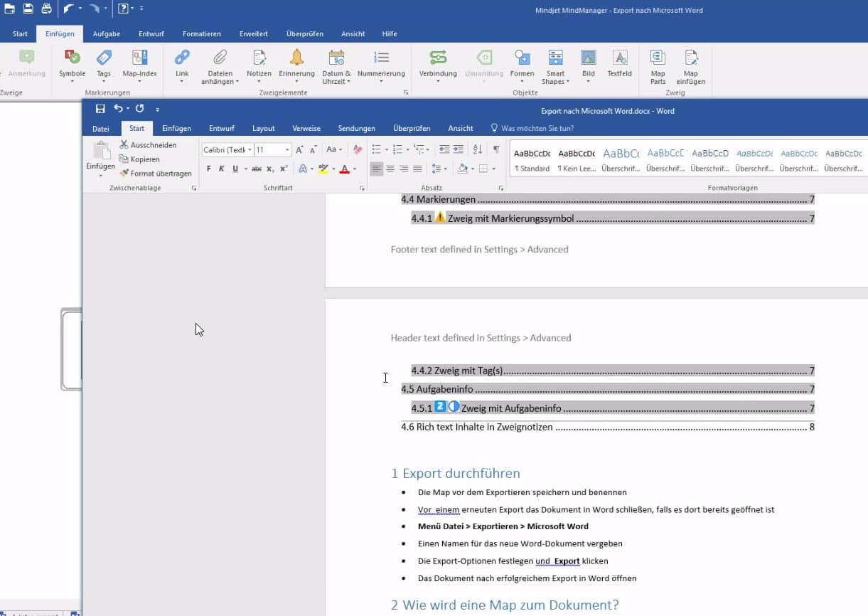Clear all formatting in Word
The width and height of the screenshot is (868, 616).
358,149
